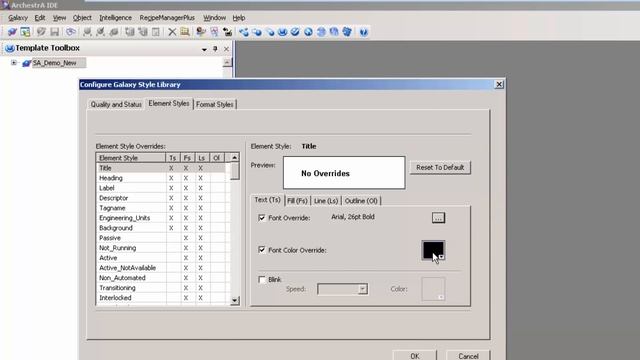Open the Object menu
The height and width of the screenshot is (360, 640).
coord(82,18)
